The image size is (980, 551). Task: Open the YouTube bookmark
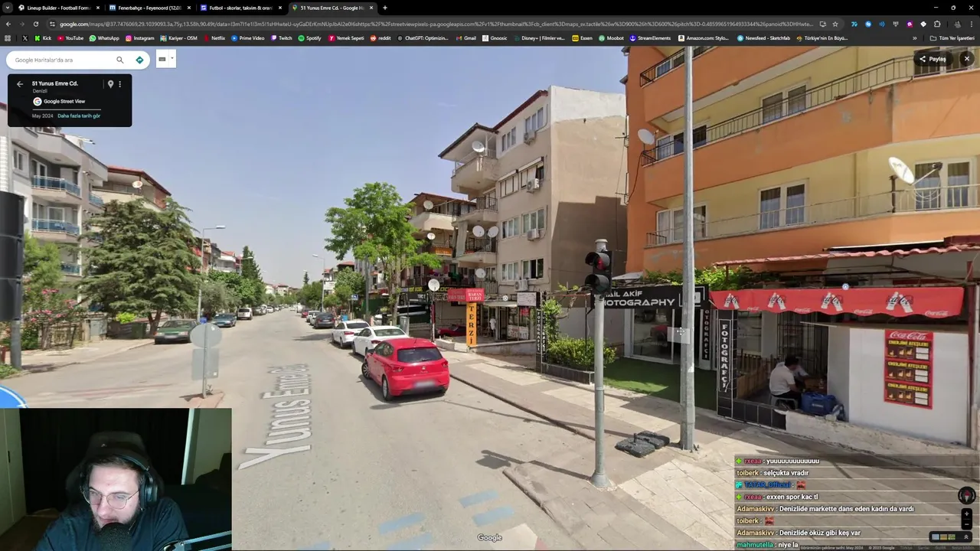[x=70, y=37]
